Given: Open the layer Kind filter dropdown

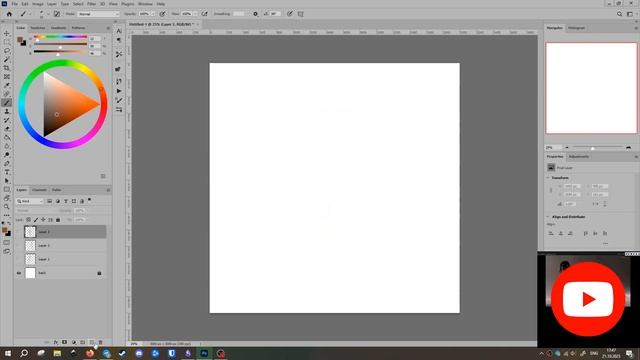Looking at the screenshot, I should [x=29, y=201].
